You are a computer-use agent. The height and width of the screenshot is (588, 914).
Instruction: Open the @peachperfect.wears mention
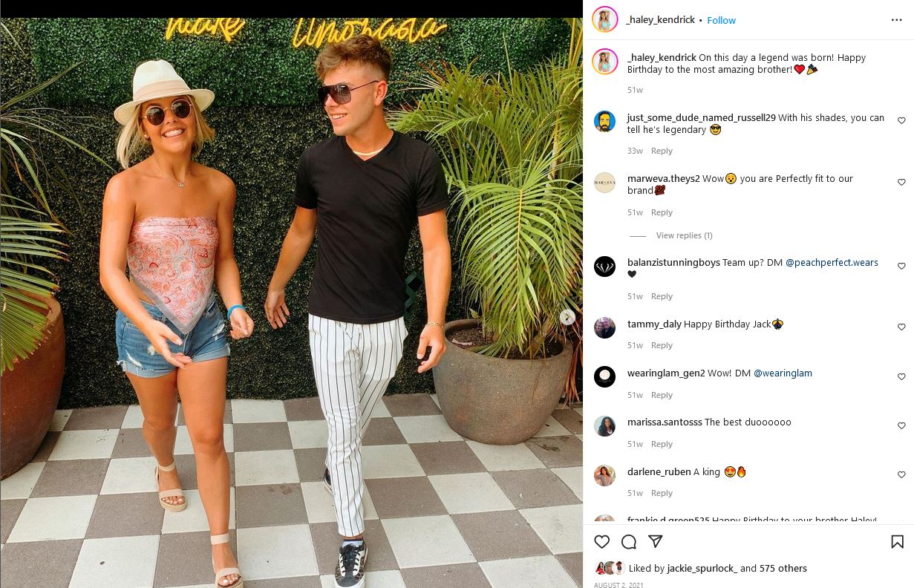pyautogui.click(x=832, y=263)
